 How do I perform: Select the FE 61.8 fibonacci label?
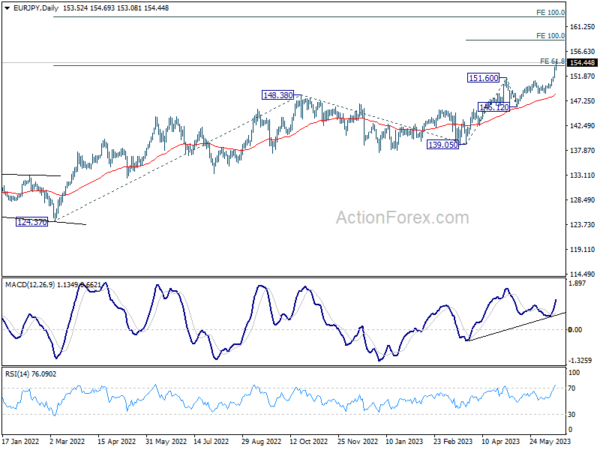(x=552, y=61)
